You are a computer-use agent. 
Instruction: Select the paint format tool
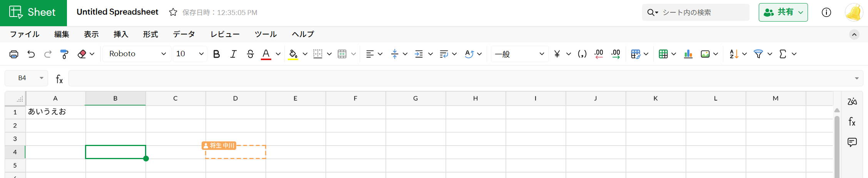(x=65, y=54)
